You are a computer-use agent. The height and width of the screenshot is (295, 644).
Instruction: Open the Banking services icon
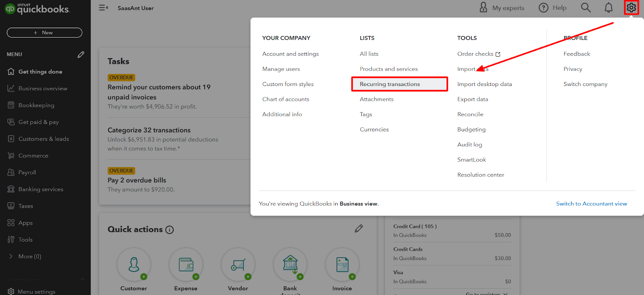11,189
